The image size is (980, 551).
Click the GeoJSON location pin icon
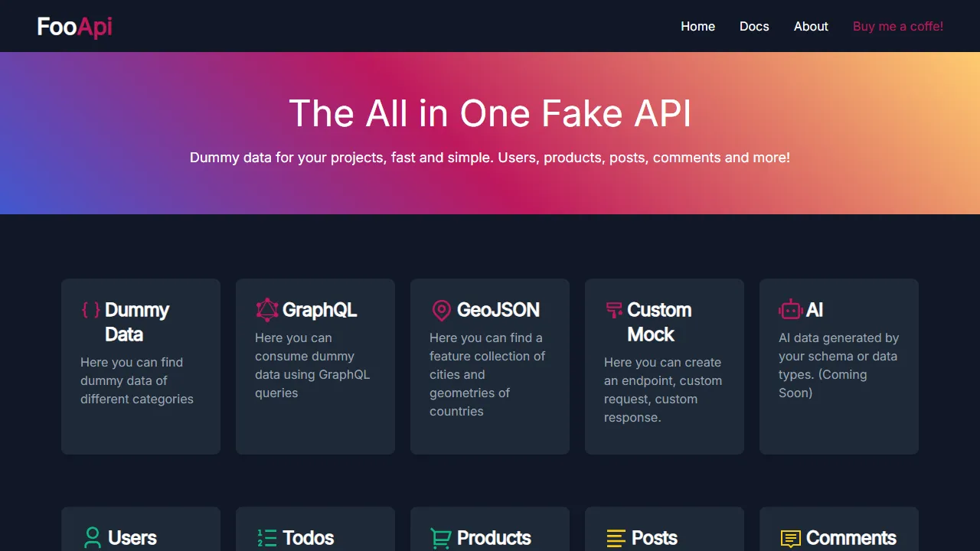(441, 310)
